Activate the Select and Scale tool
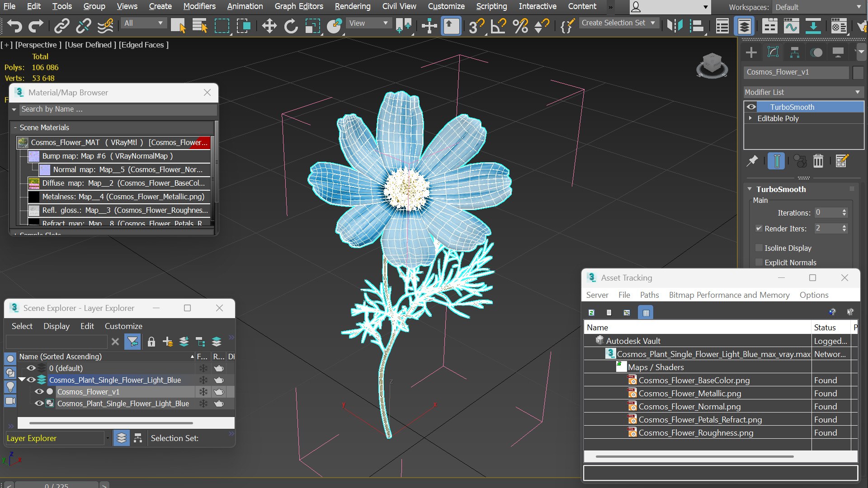The width and height of the screenshot is (868, 488). pyautogui.click(x=312, y=26)
